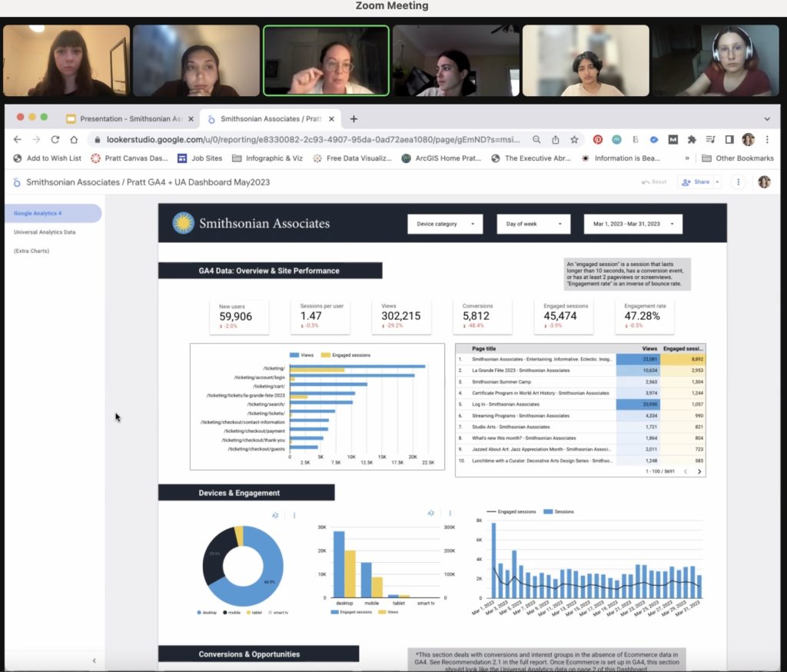Image resolution: width=787 pixels, height=672 pixels.
Task: Click the Page title column header
Action: 484,348
